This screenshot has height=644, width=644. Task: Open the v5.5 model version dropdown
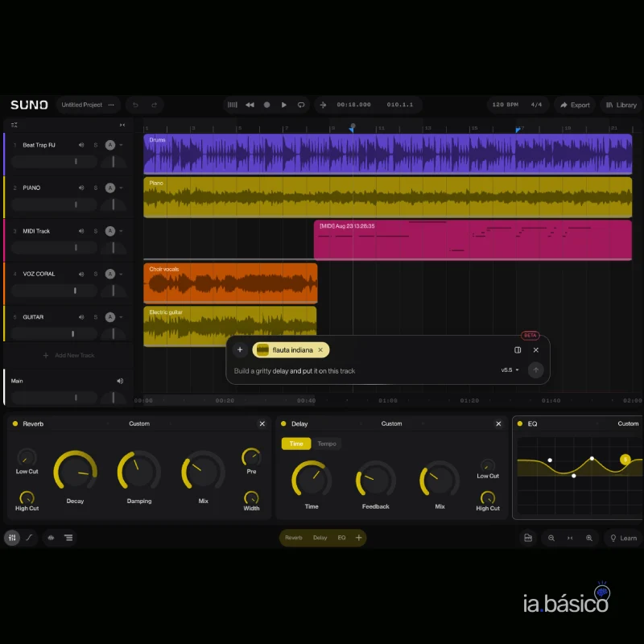point(510,370)
